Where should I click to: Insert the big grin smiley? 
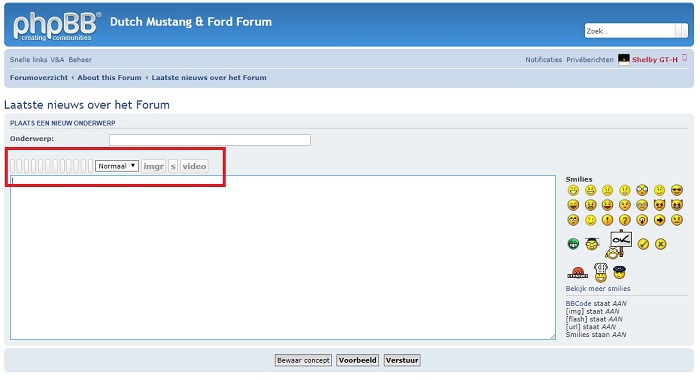coord(573,190)
